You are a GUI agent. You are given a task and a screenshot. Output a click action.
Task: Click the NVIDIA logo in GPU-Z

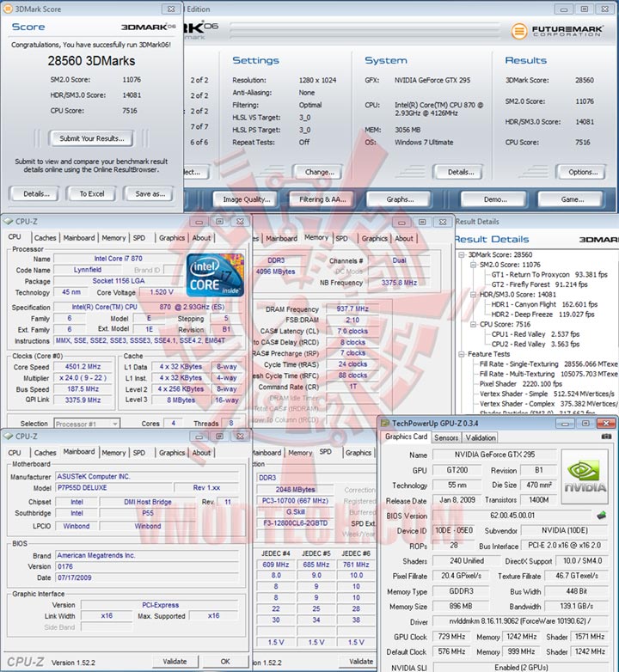[585, 477]
